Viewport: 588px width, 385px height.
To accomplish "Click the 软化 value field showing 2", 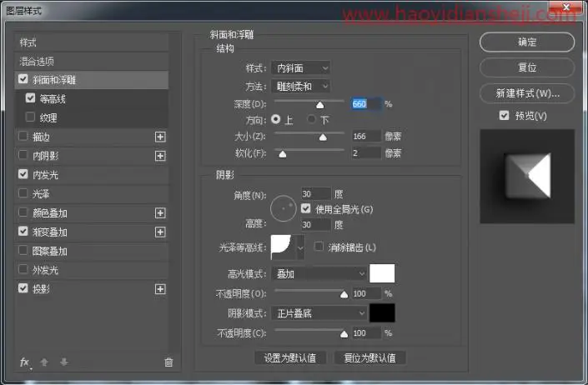I will pos(366,152).
